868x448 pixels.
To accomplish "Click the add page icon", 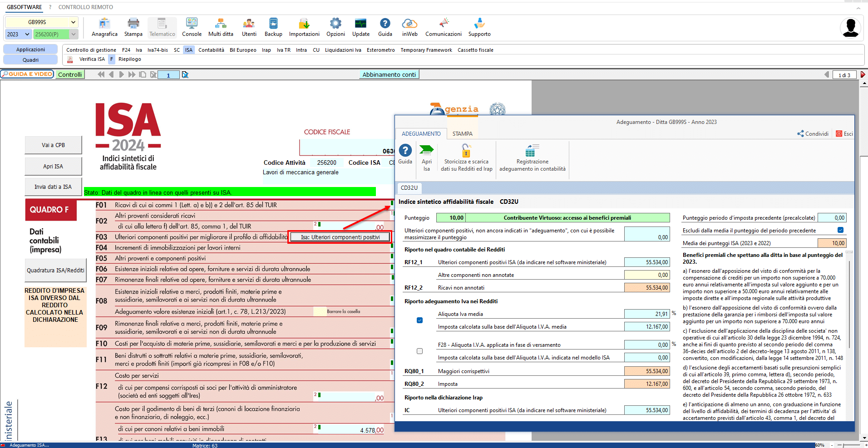I will click(143, 74).
